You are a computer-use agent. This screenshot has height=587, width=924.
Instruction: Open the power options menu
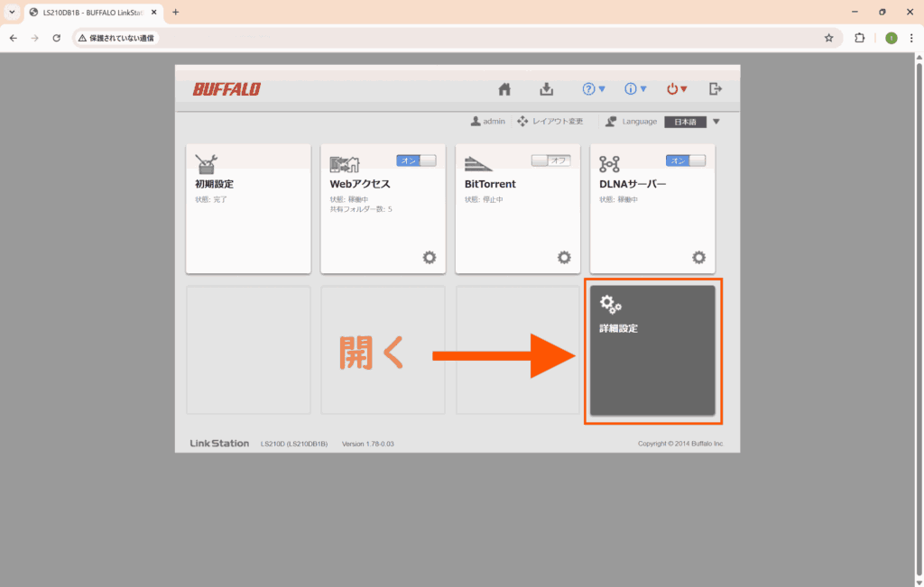coord(677,89)
